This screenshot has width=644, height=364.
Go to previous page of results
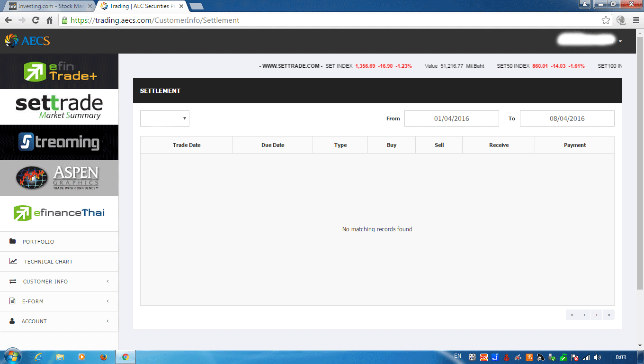(584, 315)
